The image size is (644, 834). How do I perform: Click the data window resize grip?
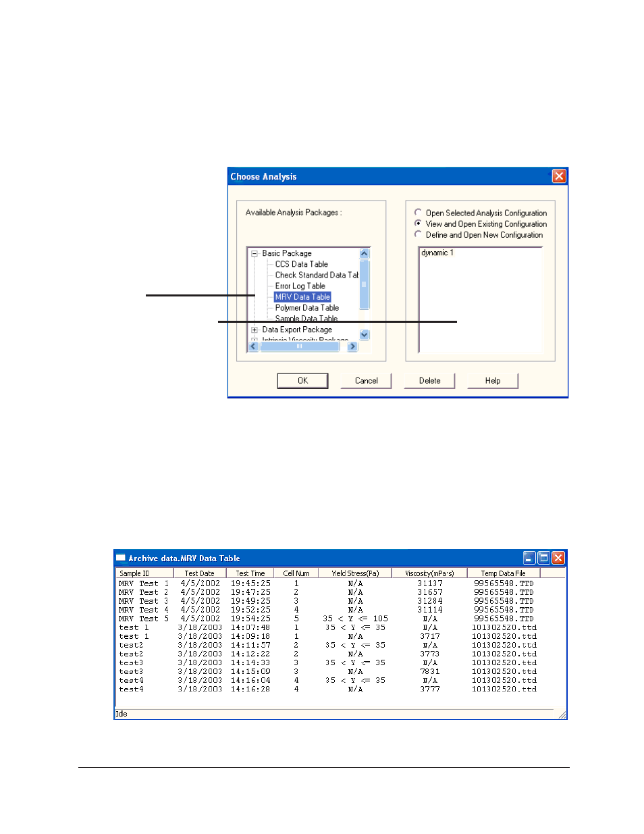[562, 714]
